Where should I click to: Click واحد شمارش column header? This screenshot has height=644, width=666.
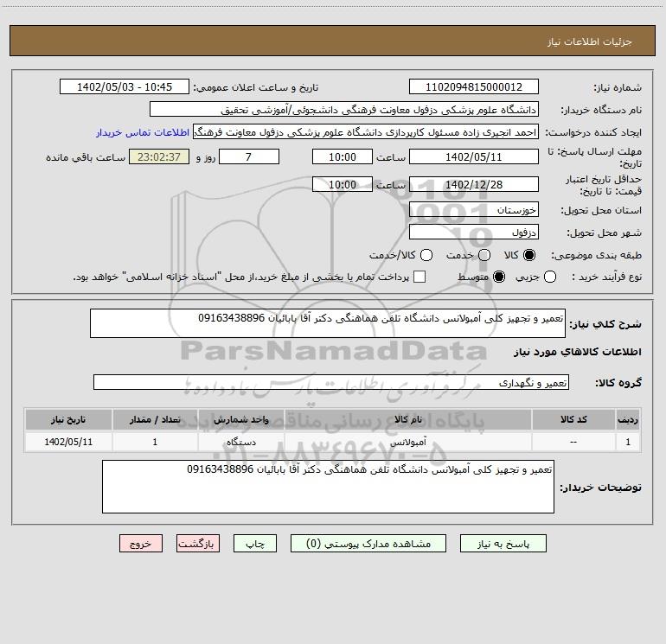(x=240, y=419)
